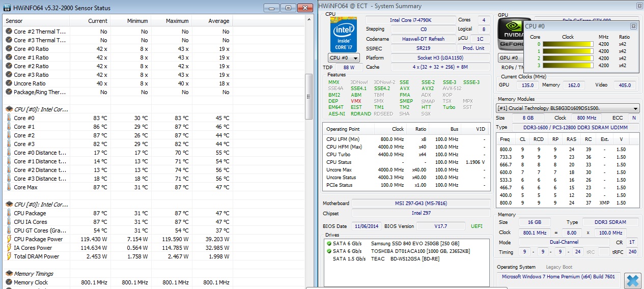Click the Minimum column header
Viewport: 644px width, 289px height.
(131, 21)
